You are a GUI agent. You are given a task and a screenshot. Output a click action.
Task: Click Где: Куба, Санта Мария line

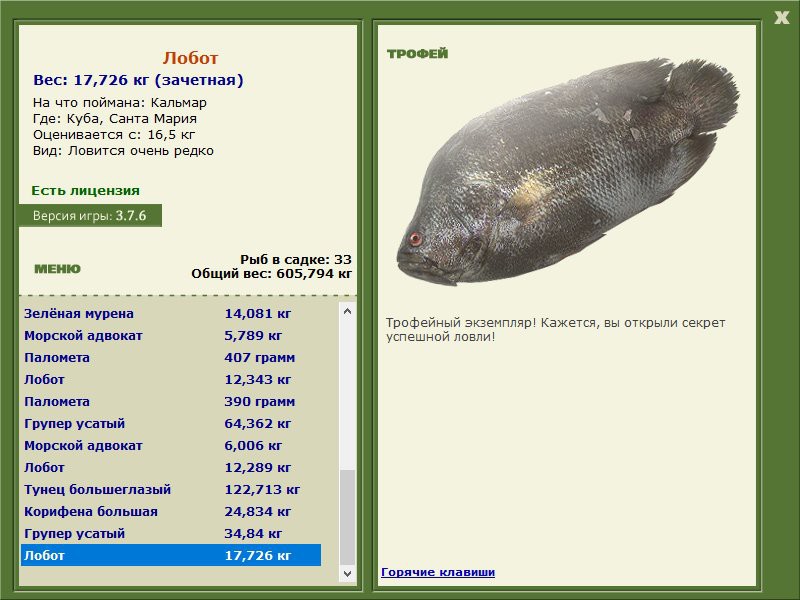[x=115, y=118]
